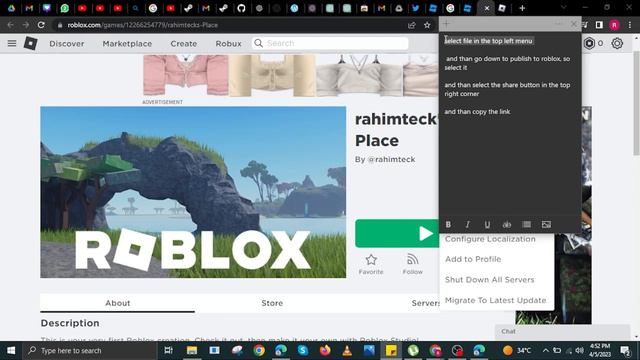Switch to the Twitter browser tab
Image resolution: width=640 pixels, height=360 pixels.
point(416,8)
